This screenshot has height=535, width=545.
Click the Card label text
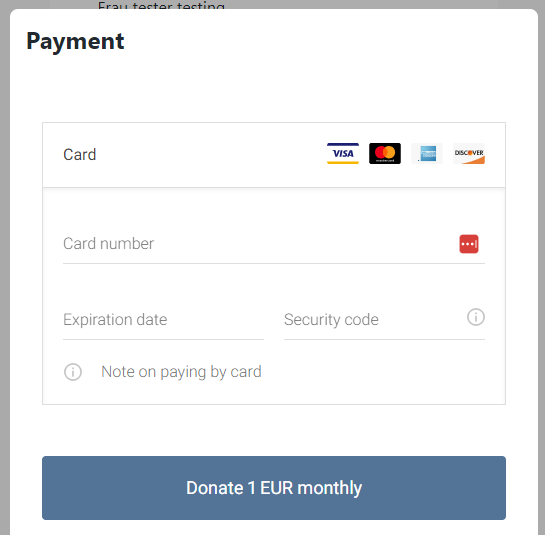(x=80, y=155)
